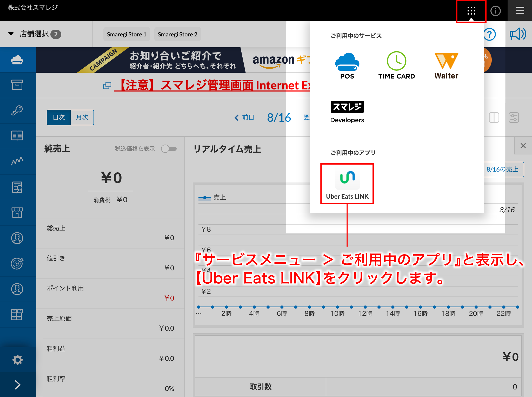Open the target goal icon in sidebar
532x397 pixels.
17,263
